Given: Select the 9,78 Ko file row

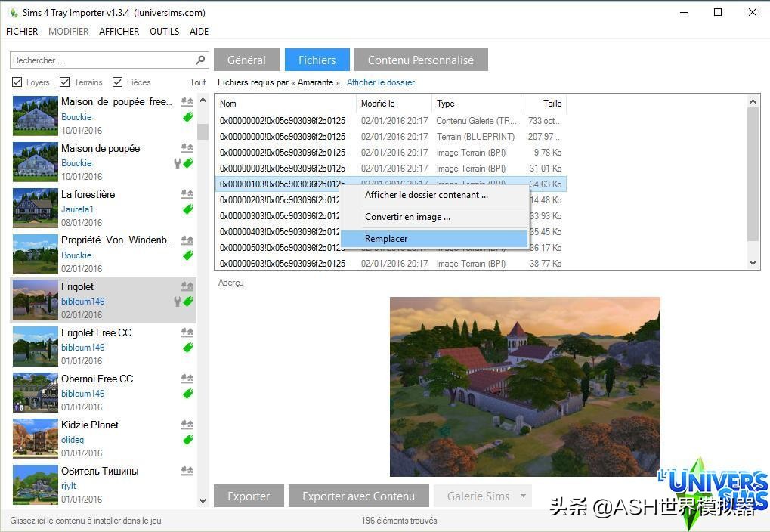Looking at the screenshot, I should 391,153.
